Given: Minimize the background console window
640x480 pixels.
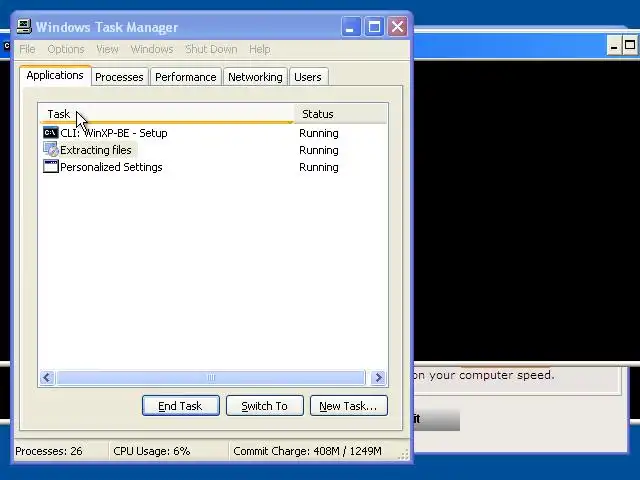Looking at the screenshot, I should tap(613, 45).
